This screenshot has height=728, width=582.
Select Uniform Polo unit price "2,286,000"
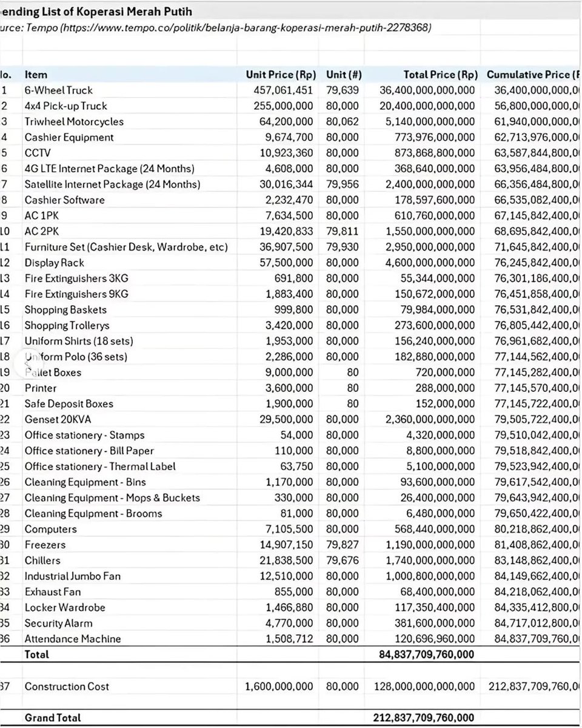tap(290, 357)
